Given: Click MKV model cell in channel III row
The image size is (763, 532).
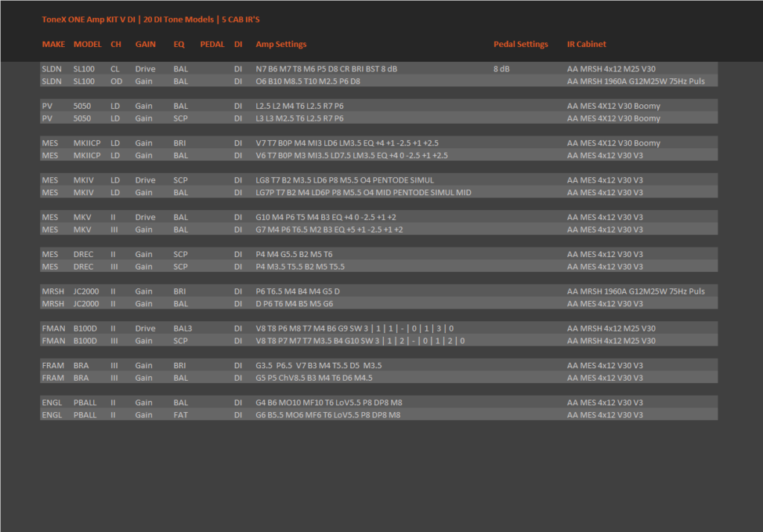Looking at the screenshot, I should [x=82, y=229].
